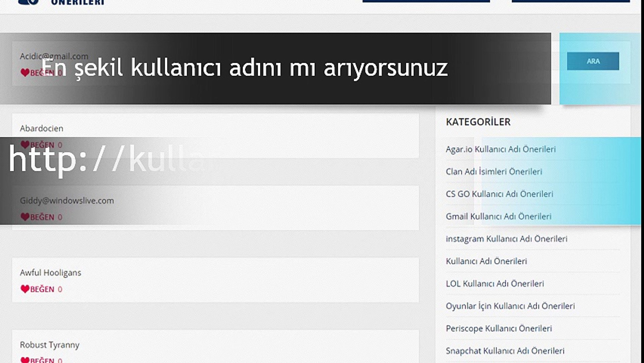
Task: Open the plain Kullanıcı Adı Önerileri category
Action: (486, 261)
